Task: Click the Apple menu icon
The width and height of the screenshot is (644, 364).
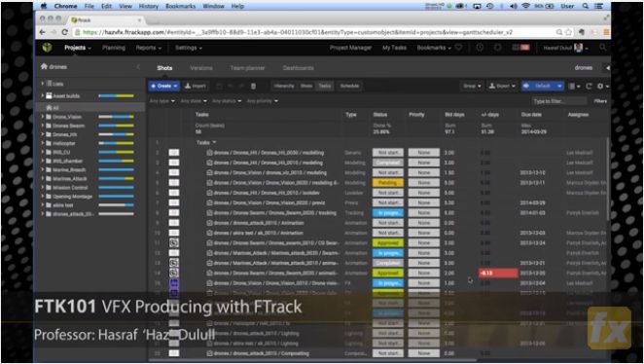Action: tap(45, 6)
